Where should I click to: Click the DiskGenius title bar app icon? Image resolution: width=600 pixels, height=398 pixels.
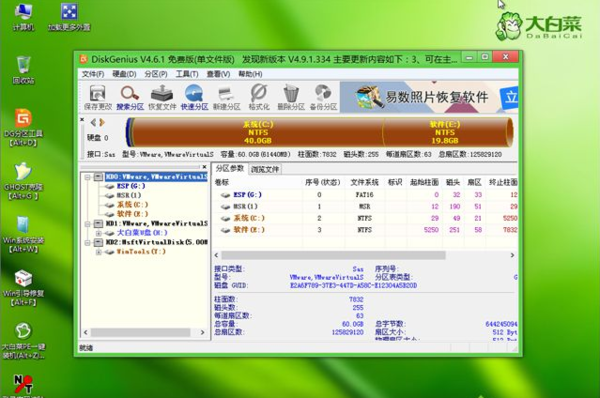point(83,59)
